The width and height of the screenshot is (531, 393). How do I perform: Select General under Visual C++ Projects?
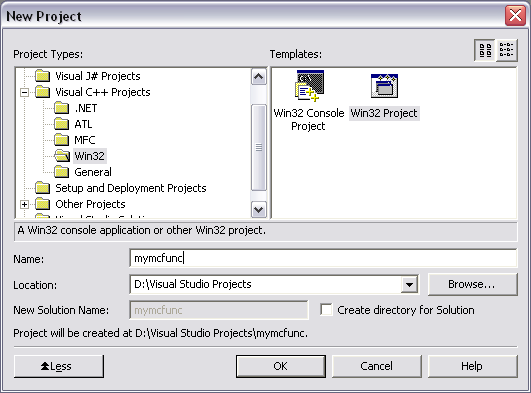point(93,172)
